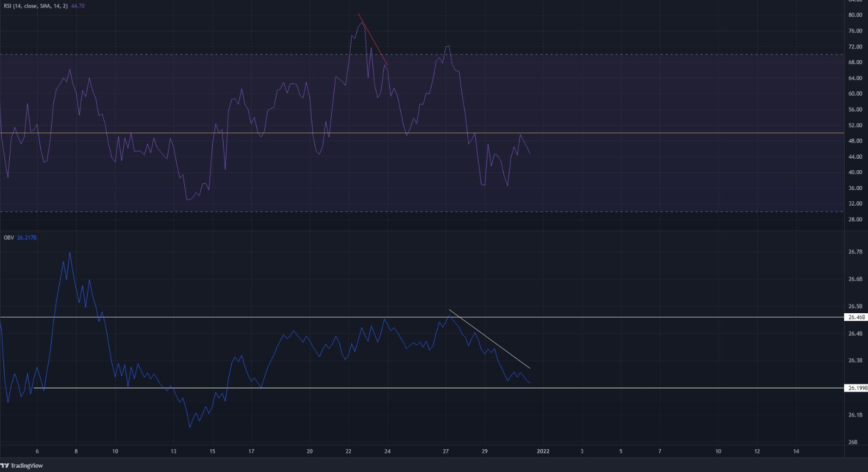The width and height of the screenshot is (868, 472).
Task: Click the 26.6B OBV axis label
Action: [x=855, y=279]
